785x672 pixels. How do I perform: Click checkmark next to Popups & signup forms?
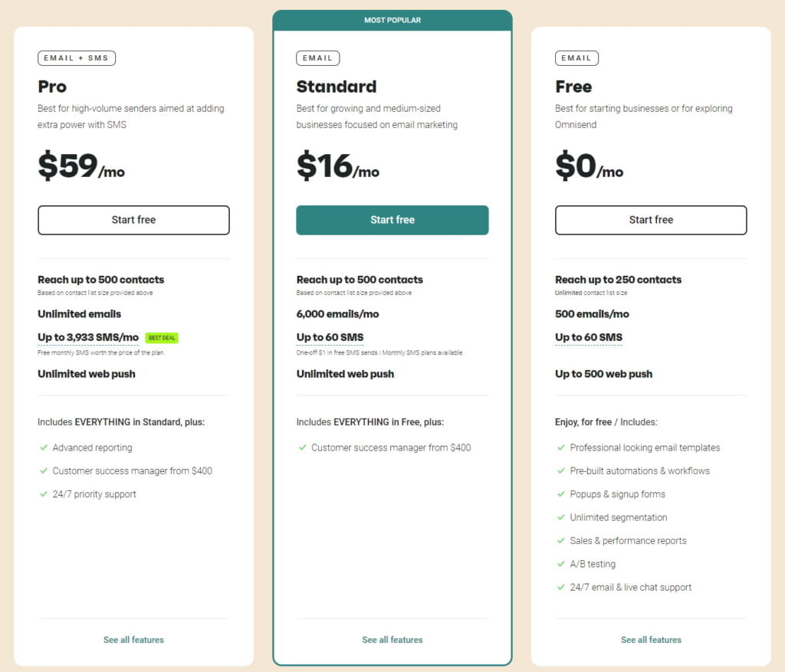[x=560, y=494]
